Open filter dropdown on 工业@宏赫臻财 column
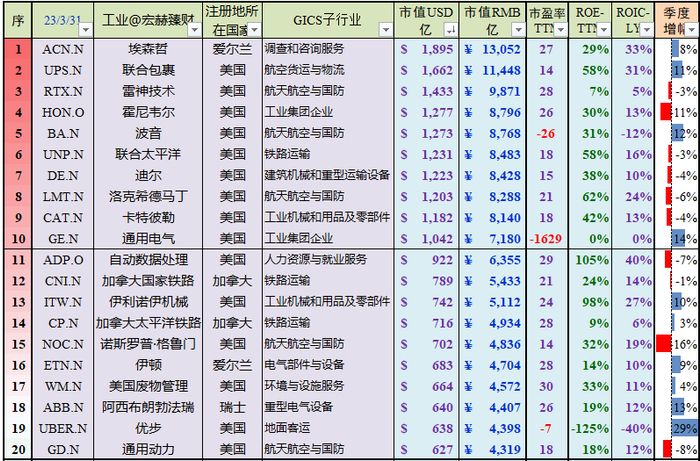Image resolution: width=700 pixels, height=461 pixels. 194,30
